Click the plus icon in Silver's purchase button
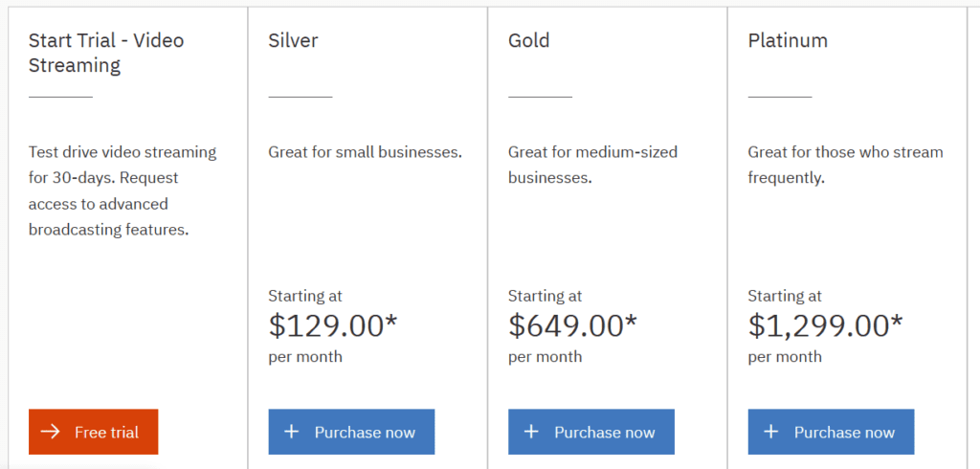 [x=292, y=433]
